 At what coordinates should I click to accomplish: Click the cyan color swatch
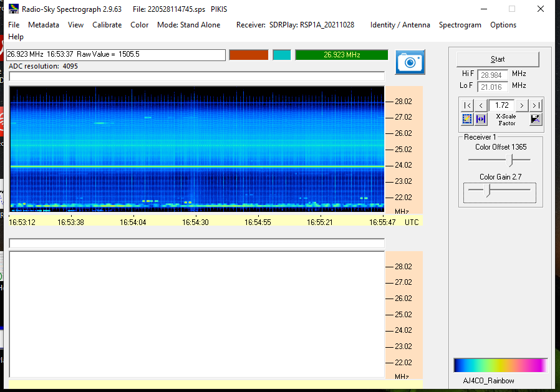point(282,55)
